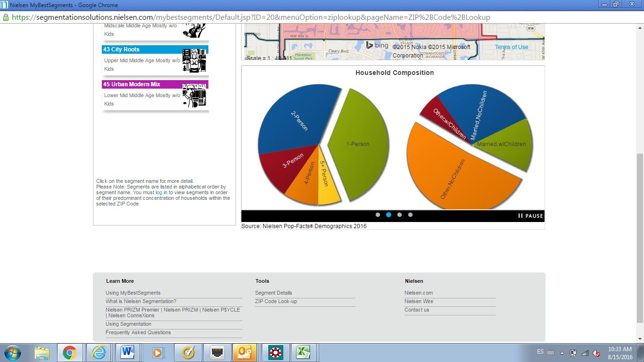This screenshot has height=362, width=644.
Task: Select the fourth carousel navigation dot
Action: (x=410, y=214)
